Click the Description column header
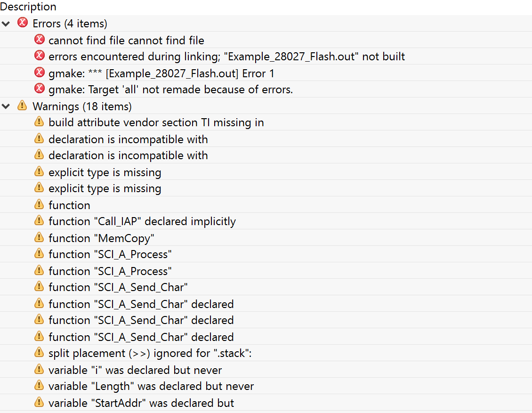 tap(28, 7)
